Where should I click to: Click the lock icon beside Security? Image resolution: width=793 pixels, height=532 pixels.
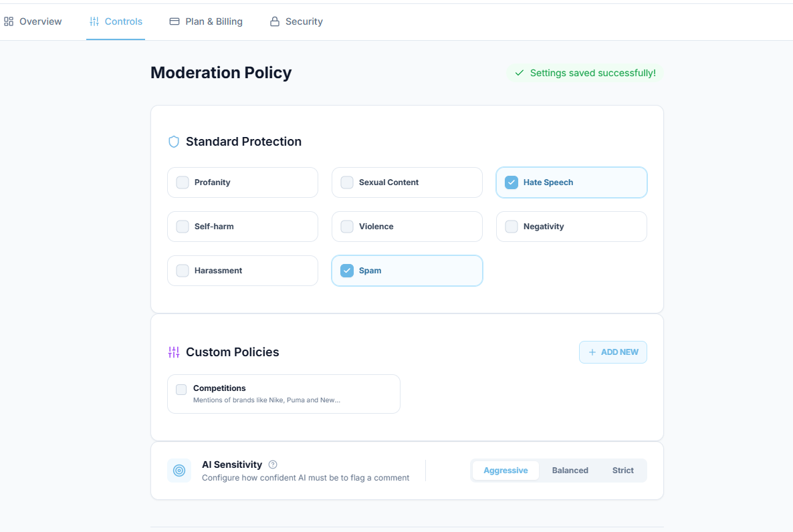coord(273,21)
